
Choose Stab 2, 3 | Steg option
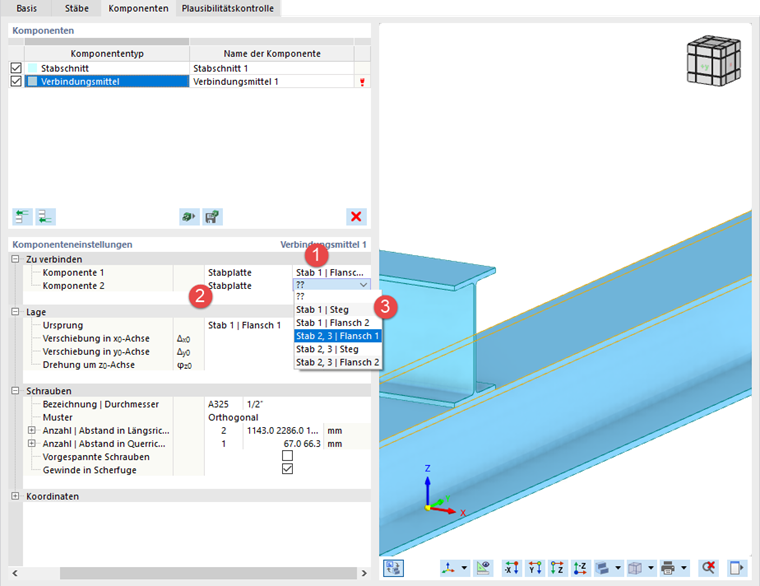click(x=338, y=349)
